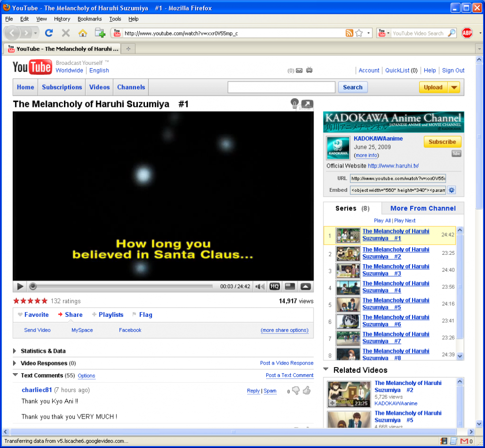The width and height of the screenshot is (485, 448).
Task: Open the player's up-arrow menu button
Action: (305, 287)
